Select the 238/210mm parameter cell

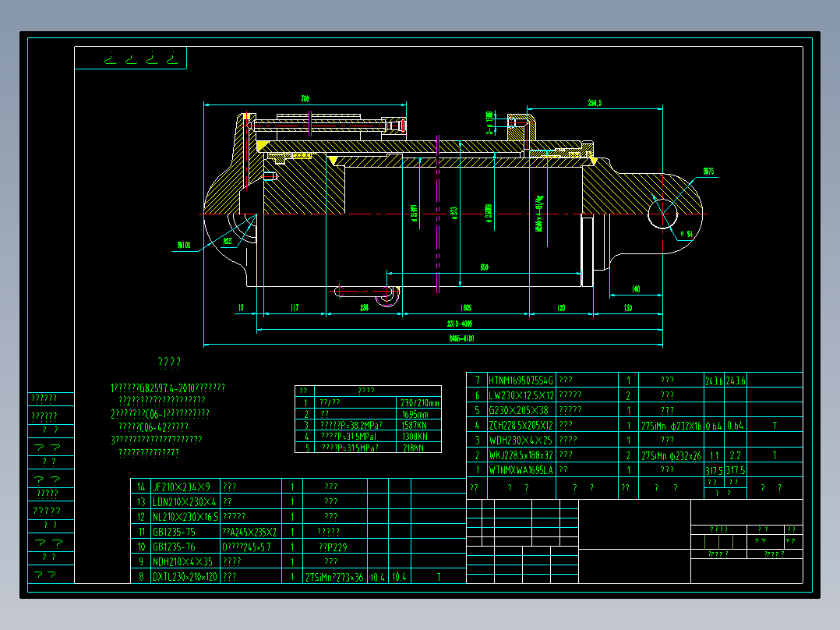click(418, 402)
